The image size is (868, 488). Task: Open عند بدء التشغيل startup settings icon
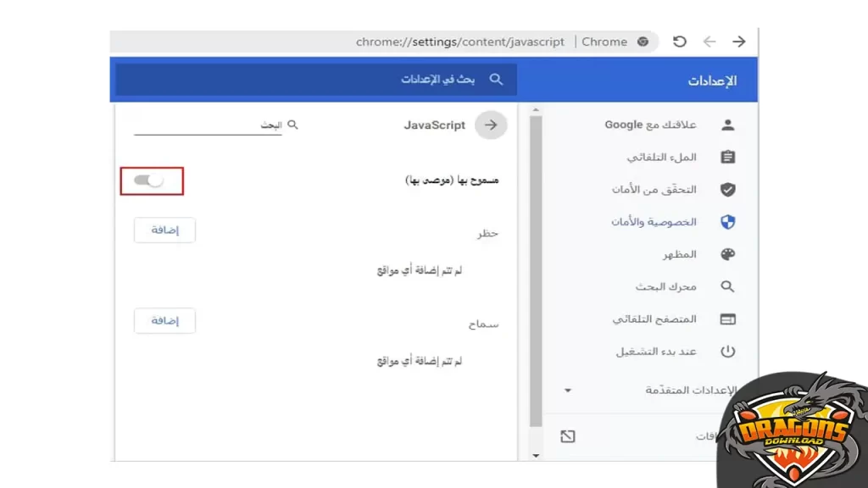point(727,351)
